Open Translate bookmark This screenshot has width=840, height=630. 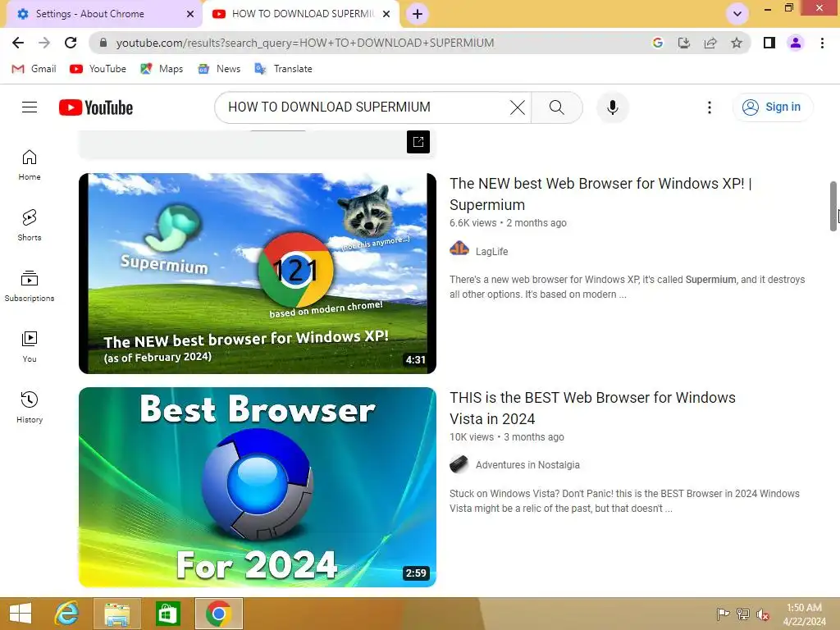pyautogui.click(x=283, y=69)
